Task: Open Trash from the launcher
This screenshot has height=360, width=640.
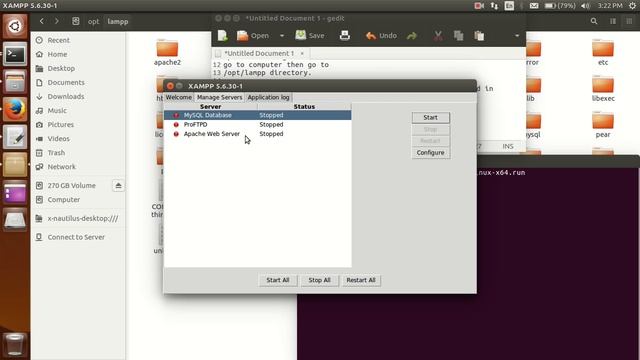Action: [x=15, y=344]
